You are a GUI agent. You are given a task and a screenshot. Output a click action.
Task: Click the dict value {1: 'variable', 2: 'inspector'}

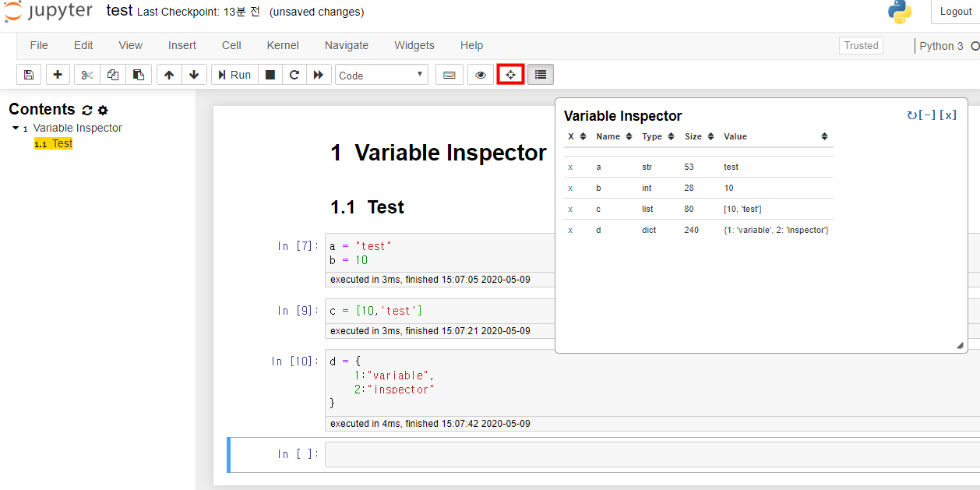(776, 230)
